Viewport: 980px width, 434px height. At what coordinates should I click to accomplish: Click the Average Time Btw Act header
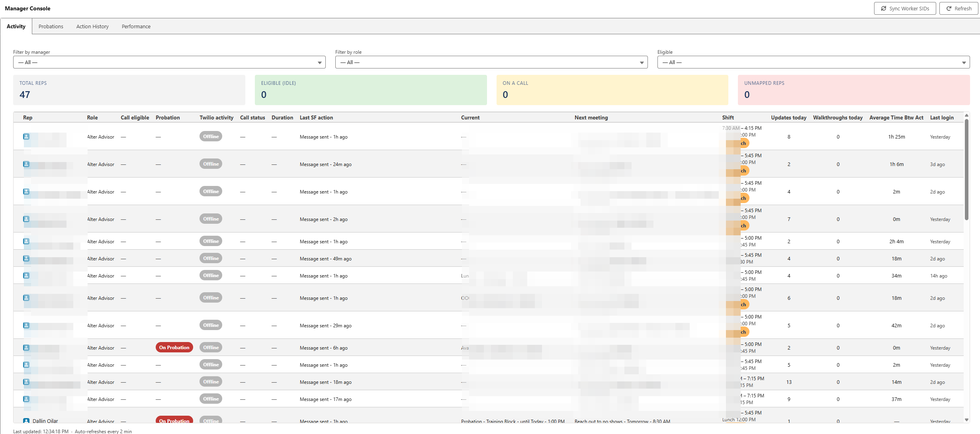[x=896, y=117]
